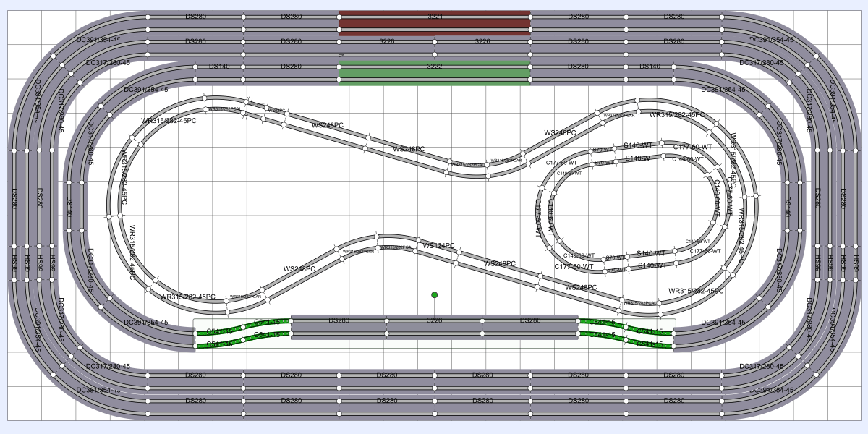Image resolution: width=868 pixels, height=434 pixels.
Task: Select the leftmost HS99 track label
Action: pyautogui.click(x=14, y=264)
